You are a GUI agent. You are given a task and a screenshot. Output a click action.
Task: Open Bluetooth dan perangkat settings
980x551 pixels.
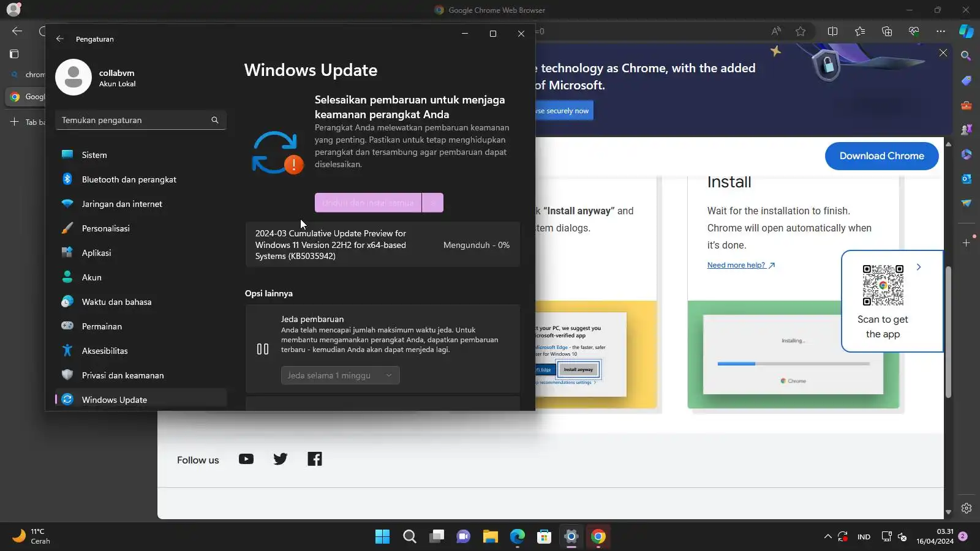[x=141, y=179]
